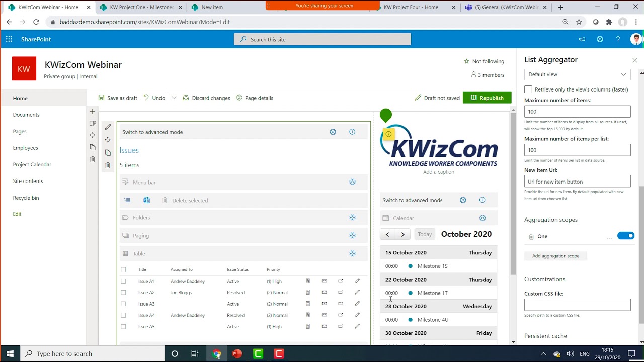This screenshot has width=644, height=362.
Task: Click the Search this site box
Action: click(x=323, y=39)
